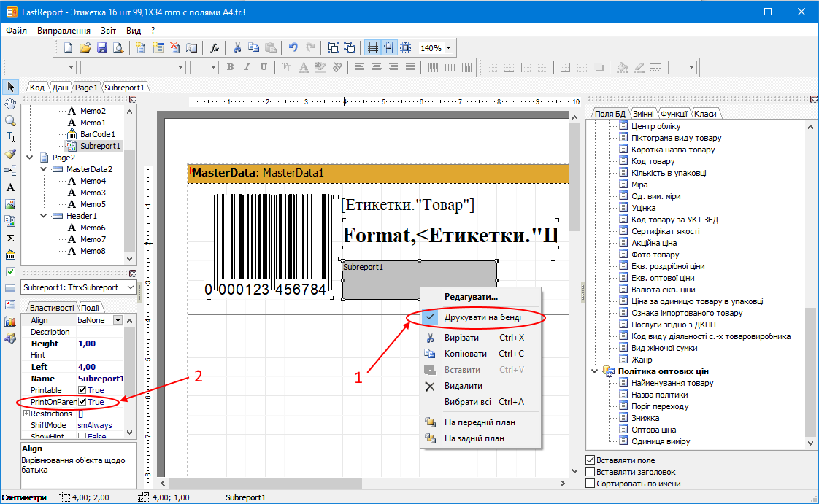Image resolution: width=819 pixels, height=504 pixels.
Task: Click the fx expression editor icon
Action: point(215,48)
